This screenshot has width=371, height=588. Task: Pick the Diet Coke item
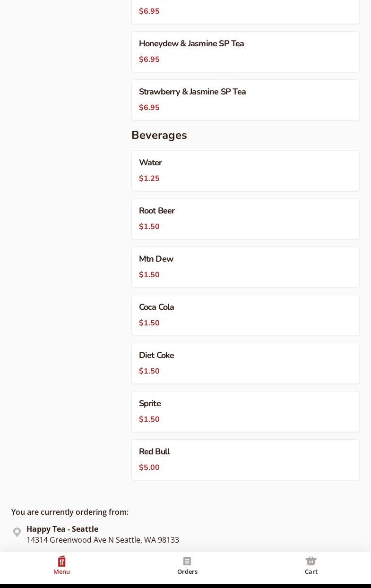(245, 363)
